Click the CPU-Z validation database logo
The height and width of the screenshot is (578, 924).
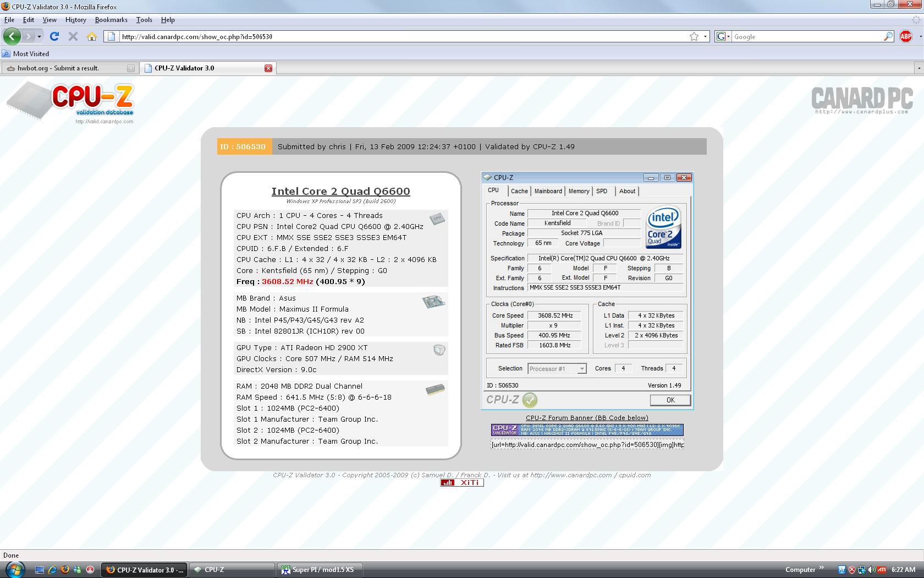pyautogui.click(x=70, y=103)
